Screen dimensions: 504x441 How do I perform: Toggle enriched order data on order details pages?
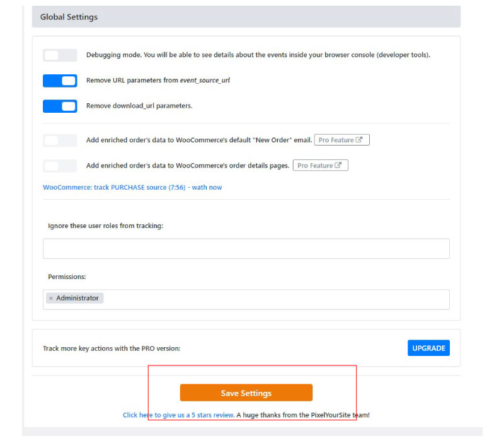tap(60, 166)
